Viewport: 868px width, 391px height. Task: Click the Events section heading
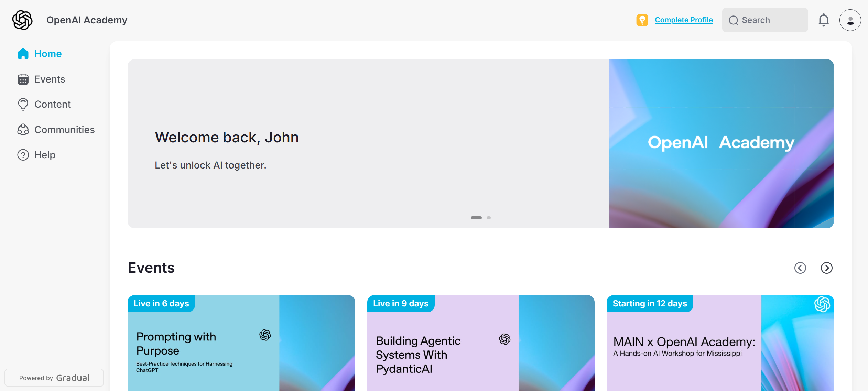point(151,268)
